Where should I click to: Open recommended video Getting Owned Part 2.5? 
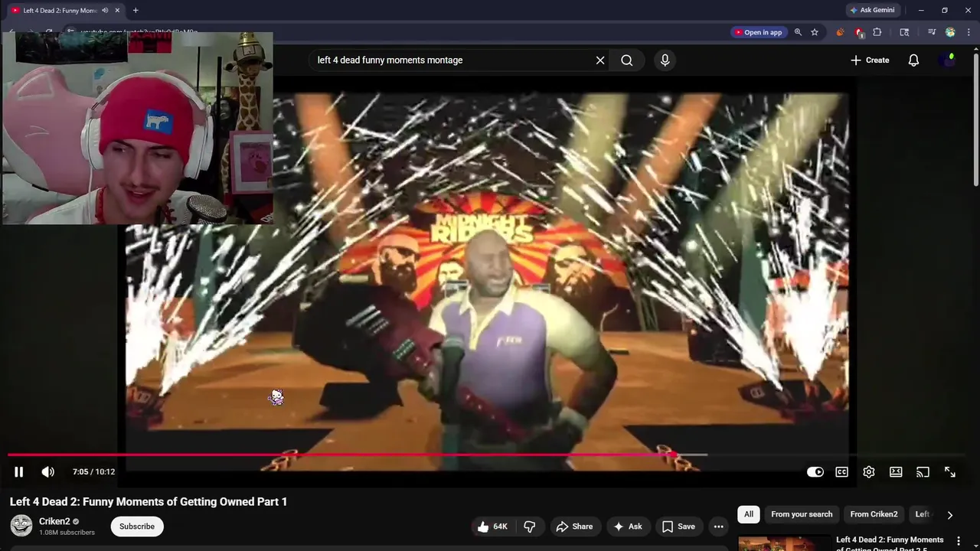(x=890, y=543)
